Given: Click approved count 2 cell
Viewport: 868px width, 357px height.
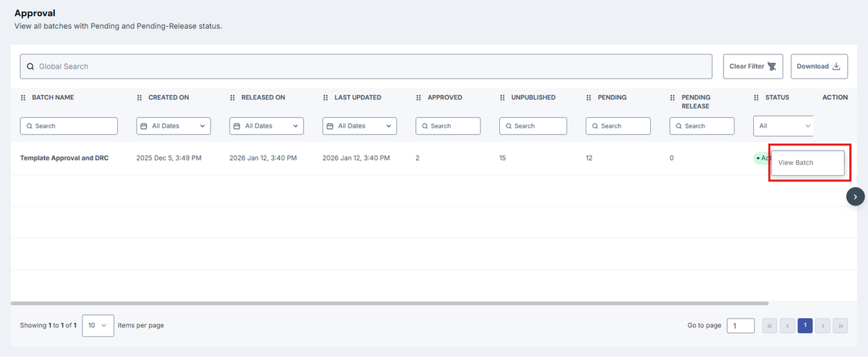Looking at the screenshot, I should tap(417, 158).
